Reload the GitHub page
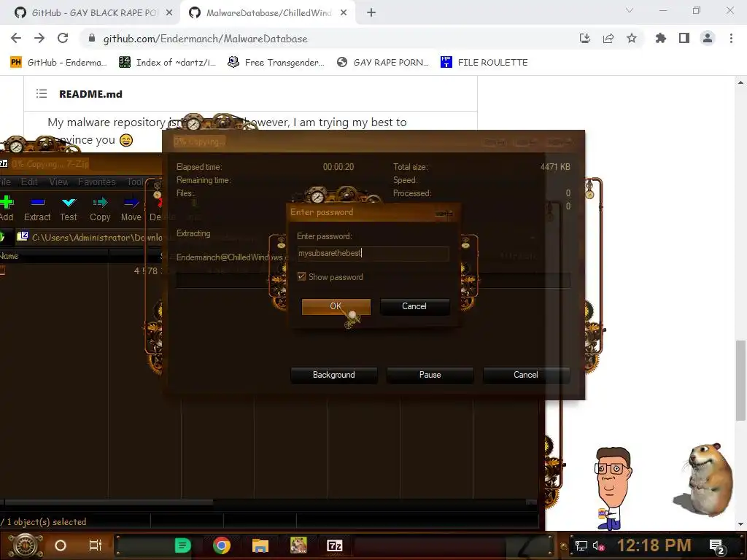747x560 pixels. [63, 38]
